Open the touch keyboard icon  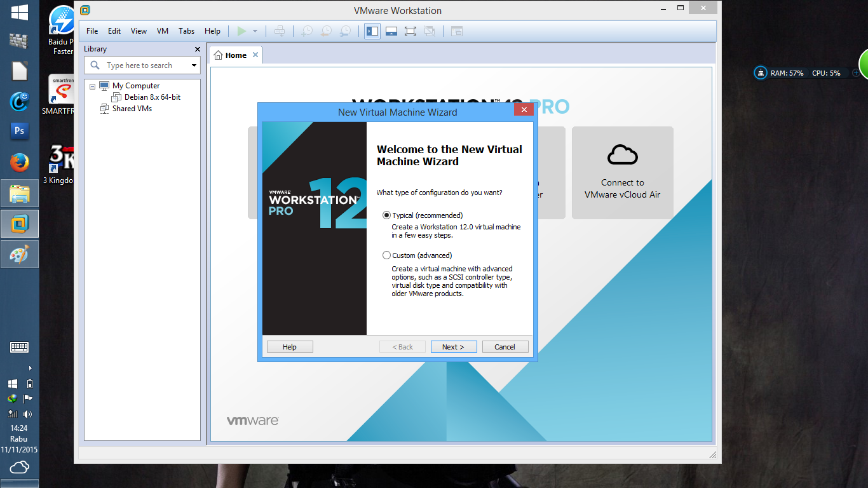click(19, 348)
